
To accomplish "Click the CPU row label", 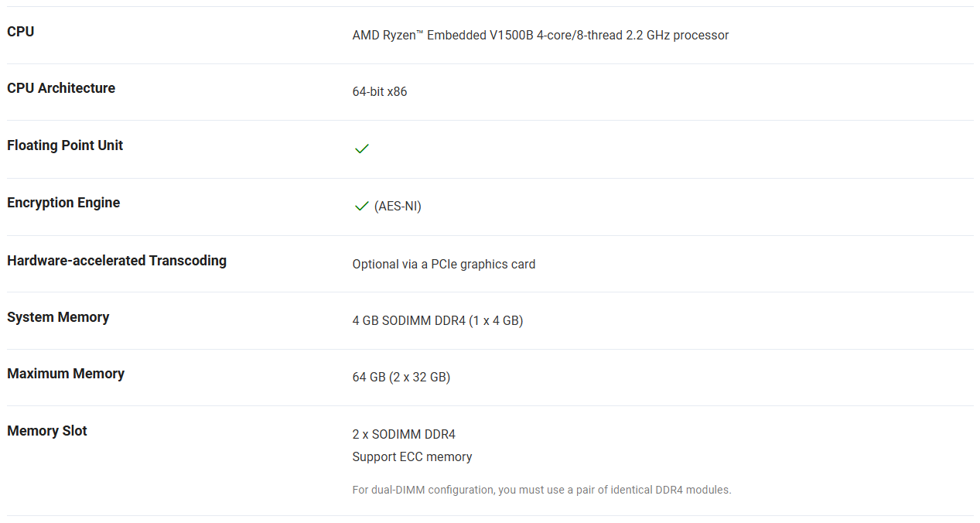I will click(21, 32).
